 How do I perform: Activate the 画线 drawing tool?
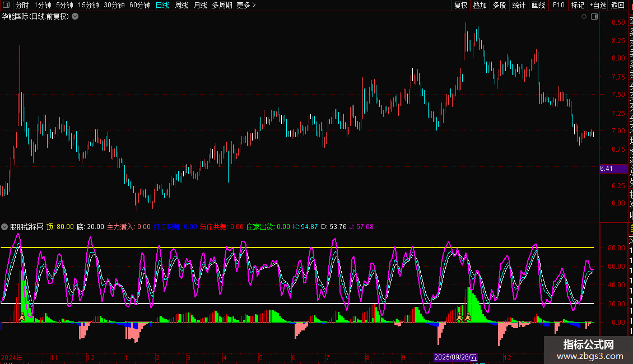click(x=538, y=5)
